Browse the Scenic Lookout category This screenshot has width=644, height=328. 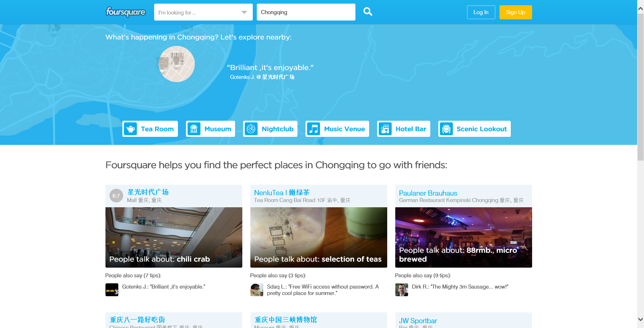[475, 129]
